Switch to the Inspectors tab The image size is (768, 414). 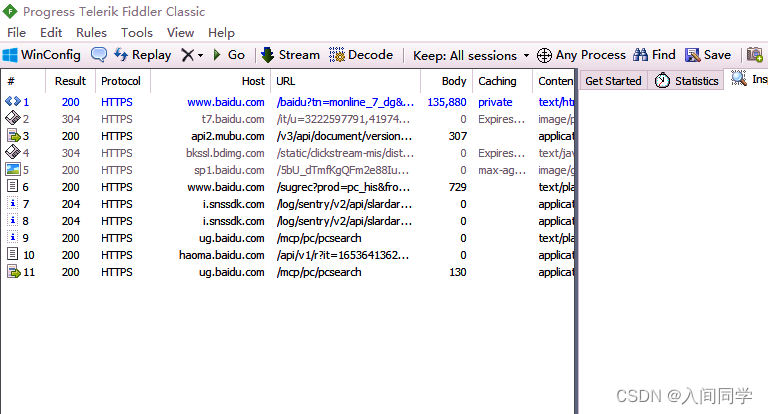coord(748,79)
